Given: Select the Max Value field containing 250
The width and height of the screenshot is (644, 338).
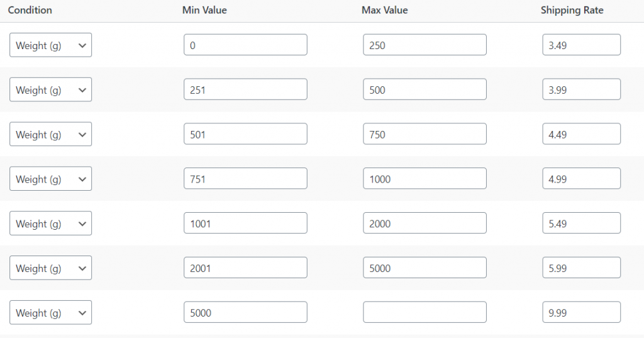Looking at the screenshot, I should tap(425, 45).
